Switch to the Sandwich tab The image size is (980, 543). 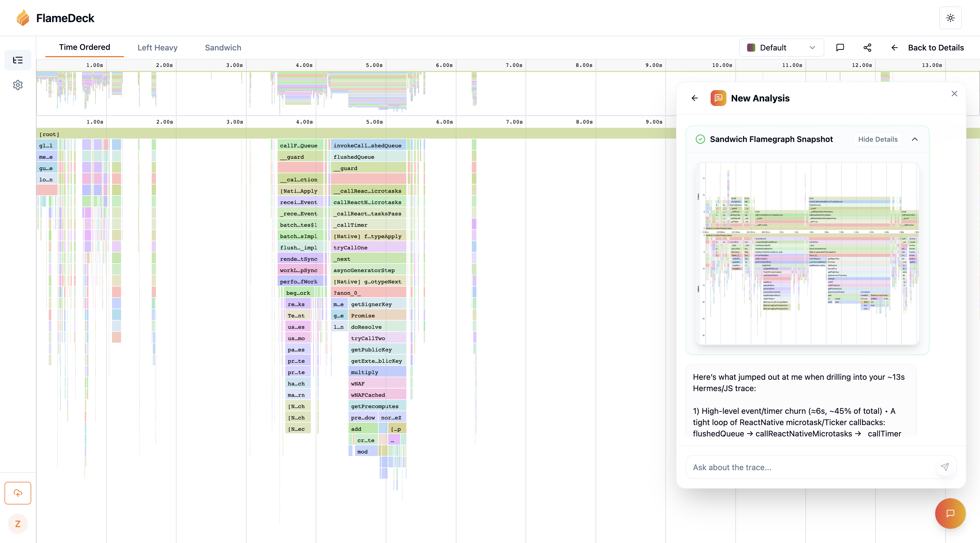[x=223, y=48]
